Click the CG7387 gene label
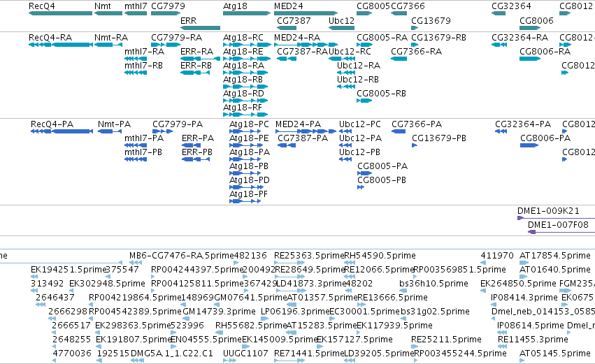595x364 pixels. 294,21
